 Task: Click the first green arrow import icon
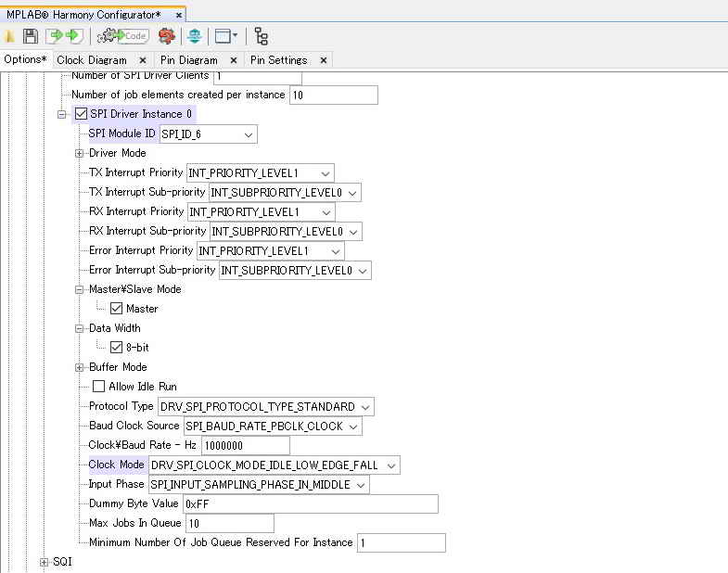pyautogui.click(x=56, y=36)
